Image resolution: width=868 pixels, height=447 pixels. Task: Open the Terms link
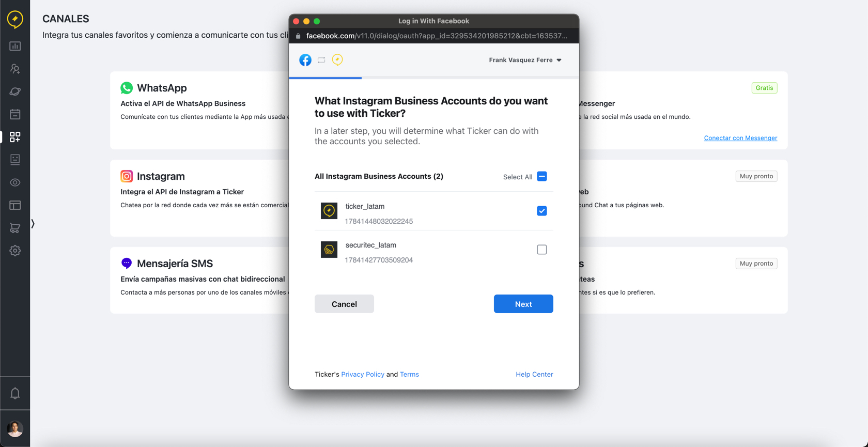pos(409,374)
